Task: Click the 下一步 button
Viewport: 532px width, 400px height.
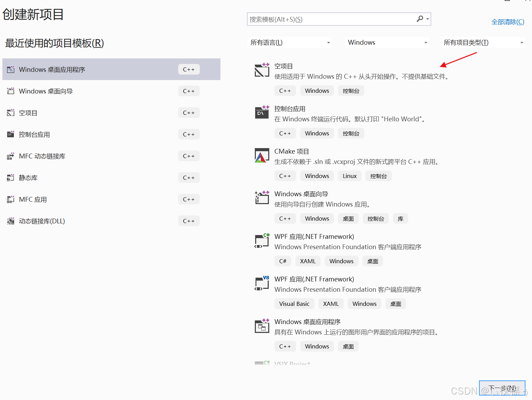Action: click(x=502, y=388)
